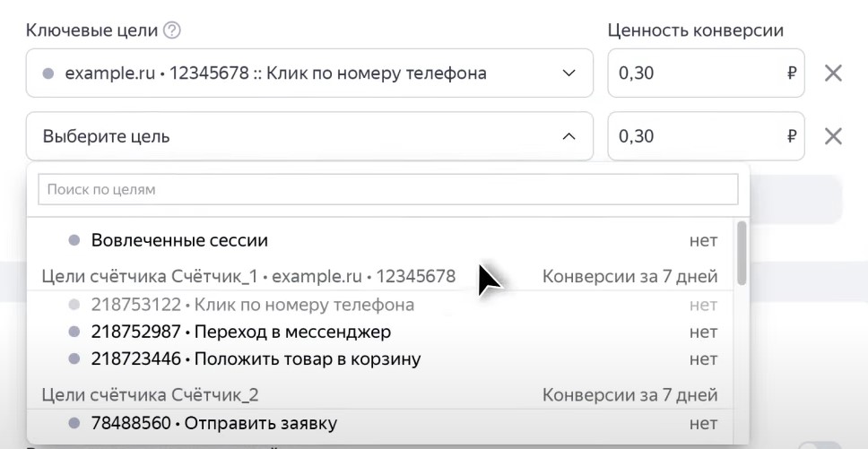Click ruble symbol in first value field
868x449 pixels.
791,73
